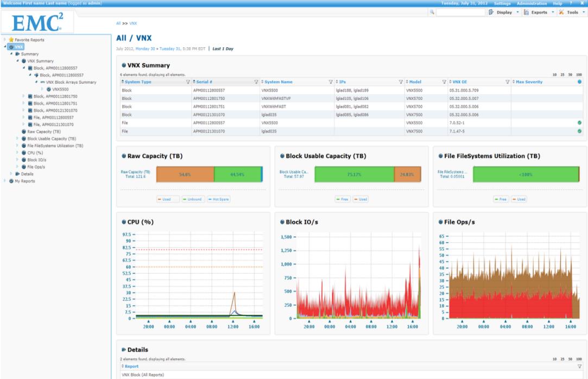
Task: Click the VNX5500 node icon in the tree
Action: (49, 89)
